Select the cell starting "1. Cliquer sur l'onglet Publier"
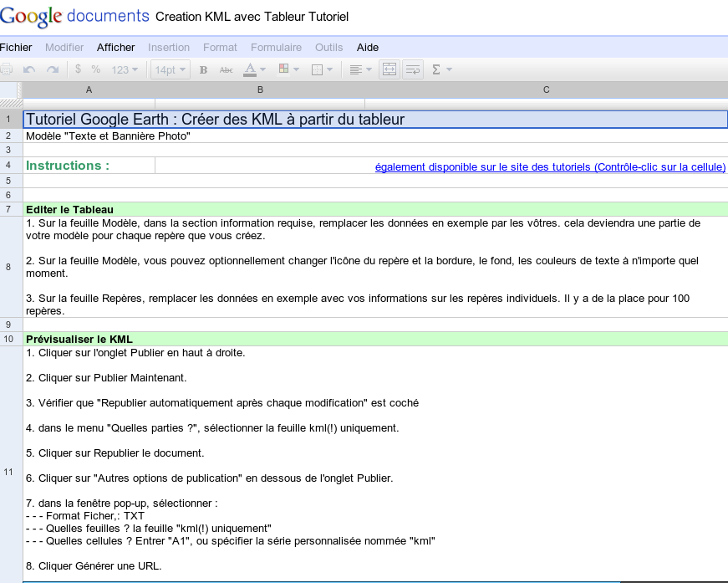728x583 pixels. (375, 463)
